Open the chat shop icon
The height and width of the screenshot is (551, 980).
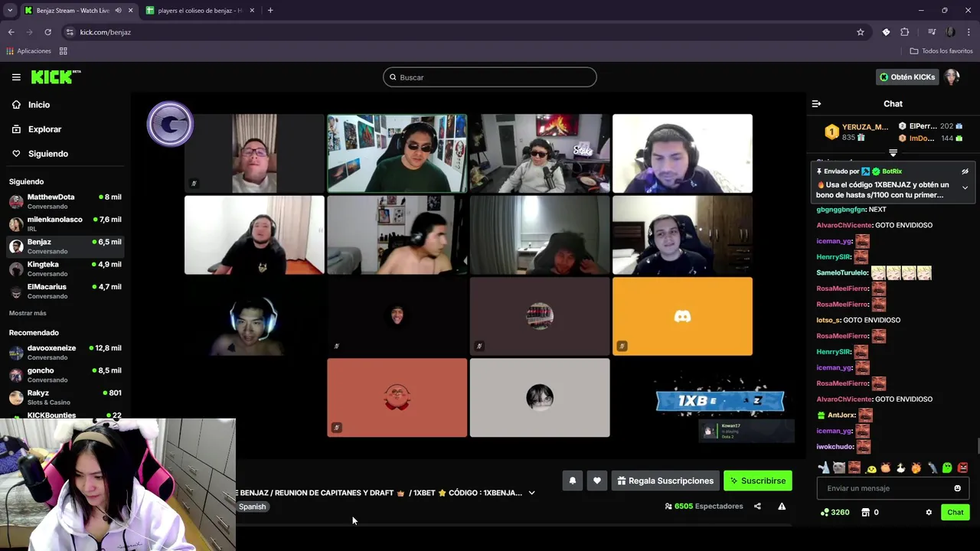[x=865, y=512]
